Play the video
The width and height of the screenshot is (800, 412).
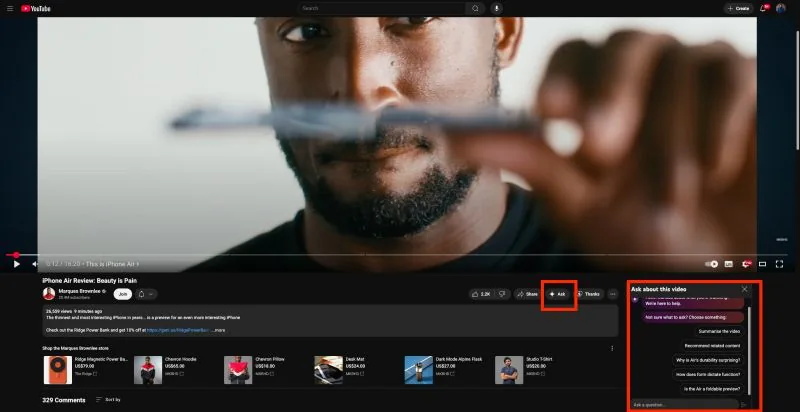16,264
